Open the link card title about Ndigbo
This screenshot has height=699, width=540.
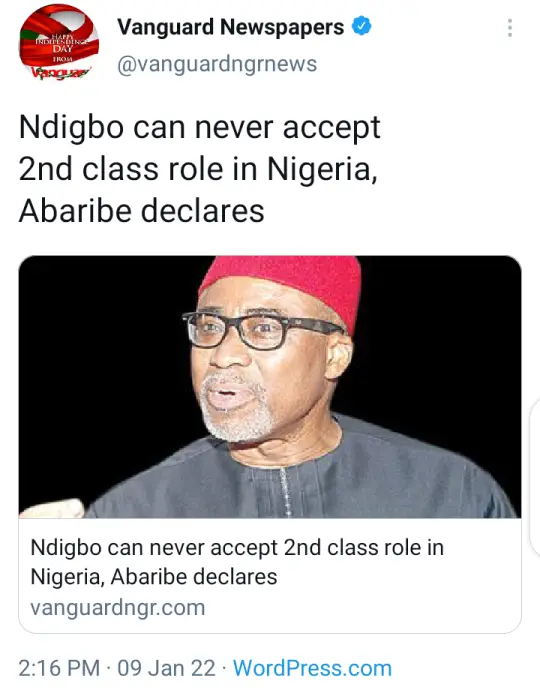237,562
